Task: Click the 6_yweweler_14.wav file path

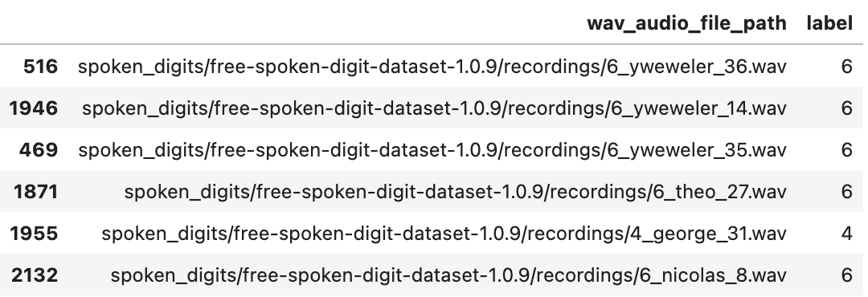Action: click(434, 108)
